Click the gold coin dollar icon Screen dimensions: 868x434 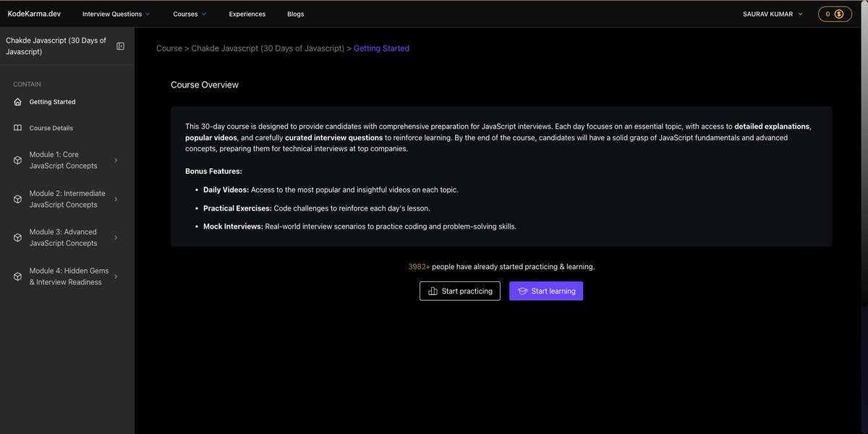coord(839,14)
